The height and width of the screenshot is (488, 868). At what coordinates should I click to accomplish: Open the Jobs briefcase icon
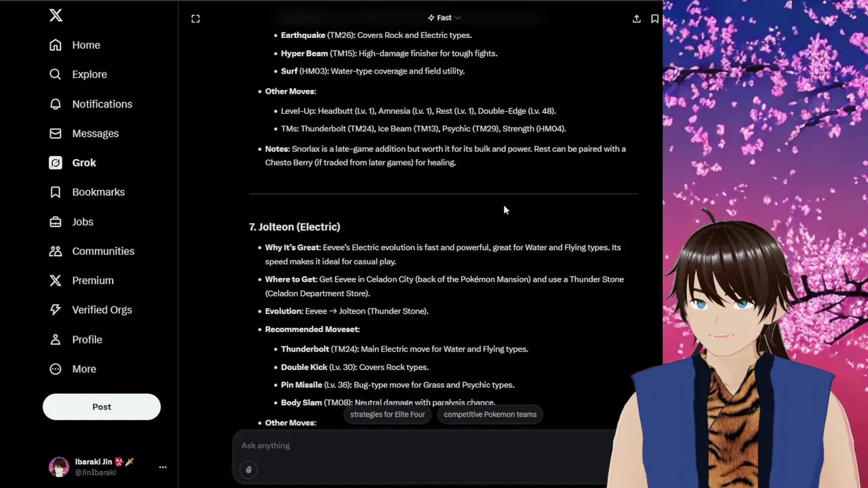point(56,222)
